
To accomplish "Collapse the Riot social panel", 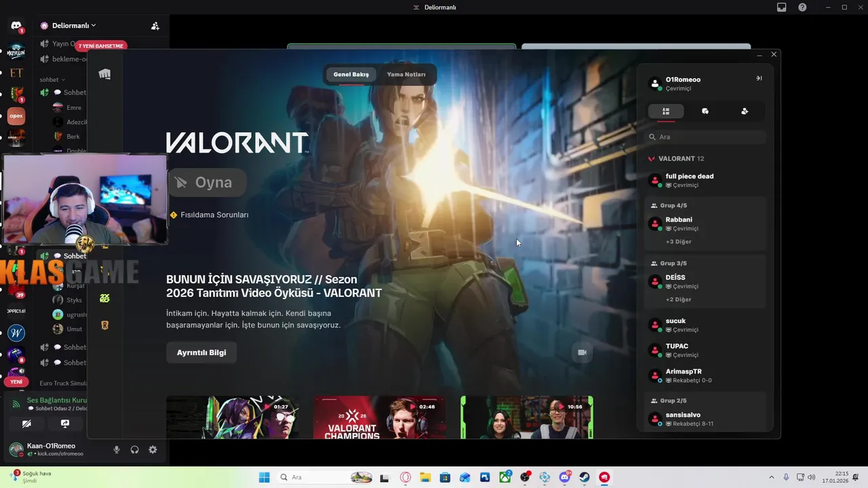I will [759, 79].
